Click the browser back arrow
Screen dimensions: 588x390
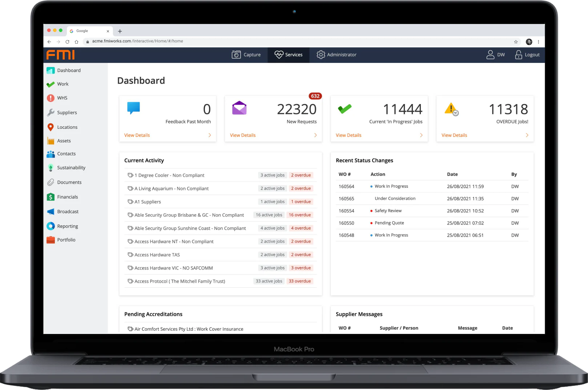pos(49,41)
